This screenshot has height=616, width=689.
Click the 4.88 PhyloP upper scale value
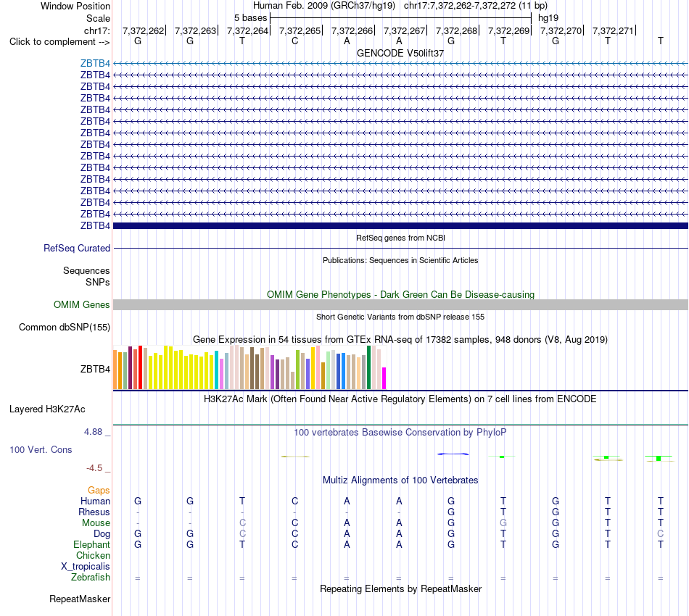[x=93, y=432]
